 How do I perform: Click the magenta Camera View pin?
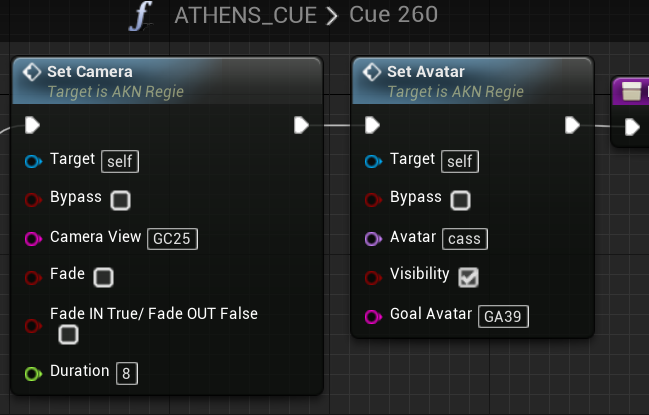tap(33, 239)
